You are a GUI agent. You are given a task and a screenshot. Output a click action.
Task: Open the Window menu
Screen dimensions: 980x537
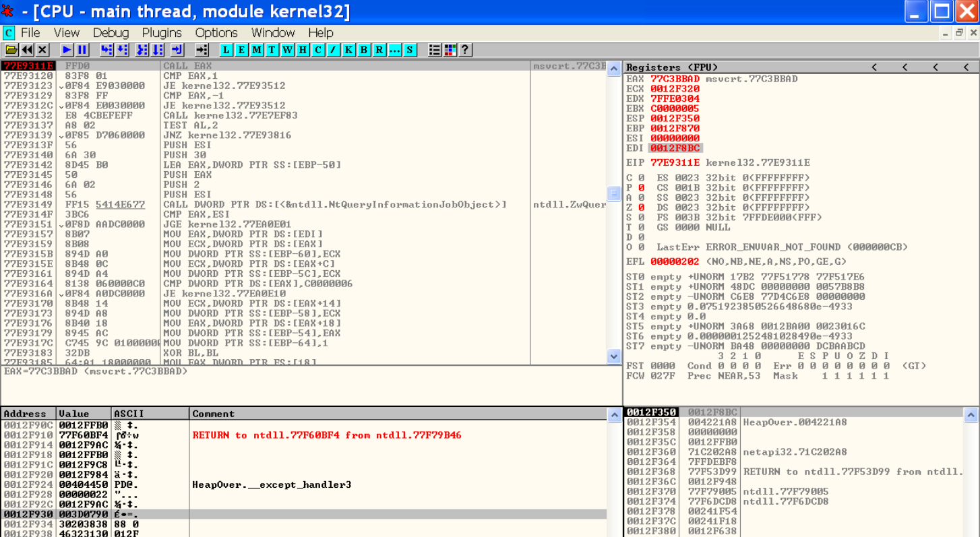point(274,32)
